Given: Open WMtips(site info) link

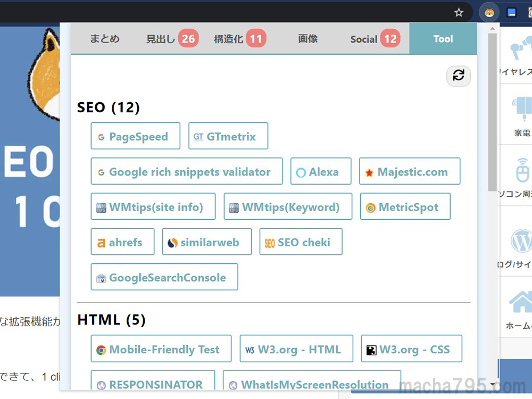Looking at the screenshot, I should coord(153,206).
